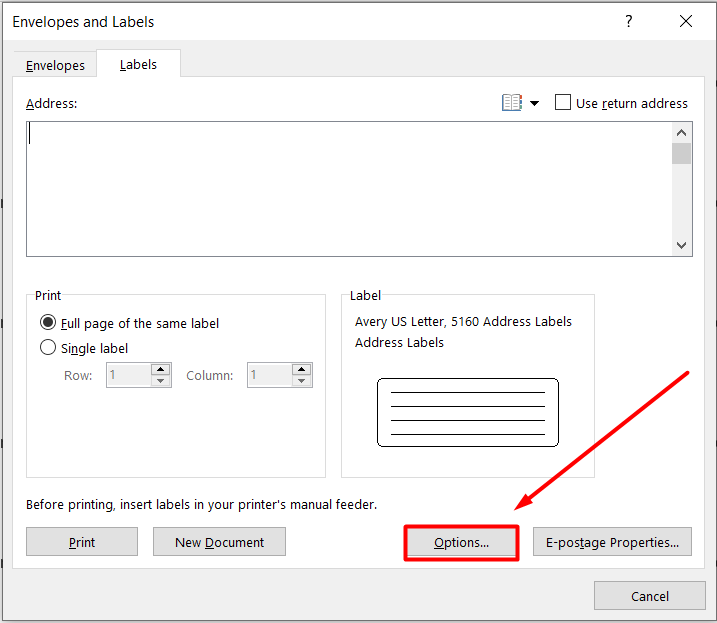Viewport: 717px width, 623px height.
Task: Enable Use return address checkbox
Action: pyautogui.click(x=562, y=102)
